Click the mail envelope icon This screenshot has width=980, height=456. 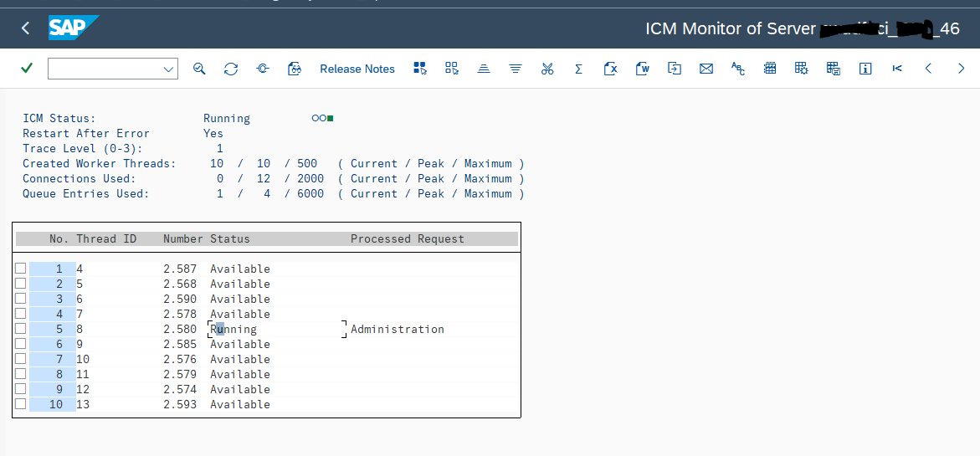tap(706, 69)
